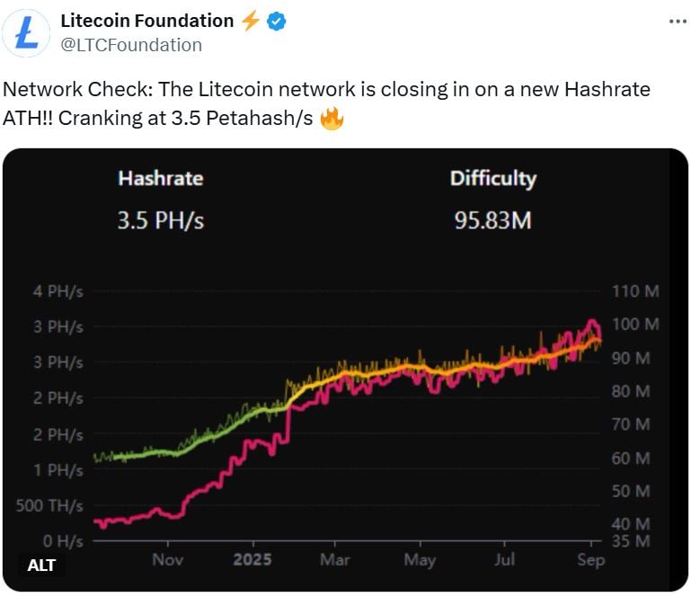
Task: Click the 110 M difficulty axis label
Action: point(635,291)
